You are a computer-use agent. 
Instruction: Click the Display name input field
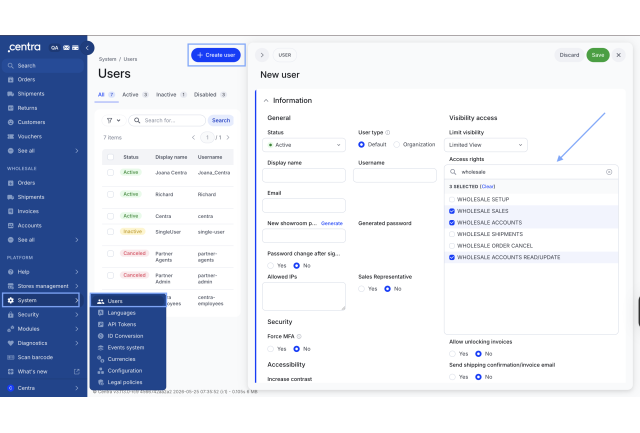point(304,175)
